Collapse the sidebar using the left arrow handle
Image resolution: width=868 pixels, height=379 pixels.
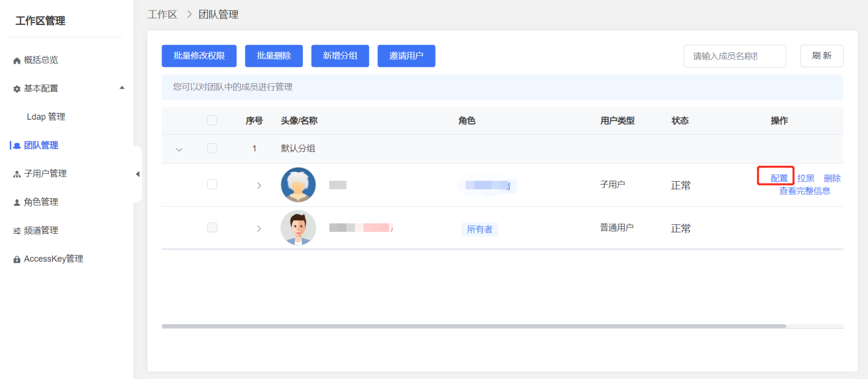138,174
